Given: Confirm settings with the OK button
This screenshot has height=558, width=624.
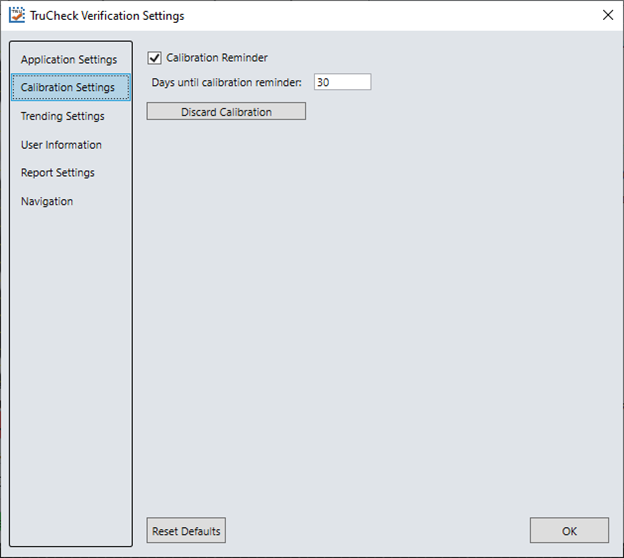Looking at the screenshot, I should click(x=569, y=531).
